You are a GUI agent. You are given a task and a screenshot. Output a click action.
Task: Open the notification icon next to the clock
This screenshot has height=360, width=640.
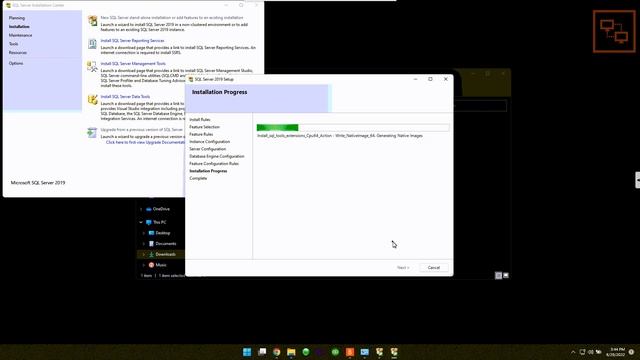(x=631, y=352)
